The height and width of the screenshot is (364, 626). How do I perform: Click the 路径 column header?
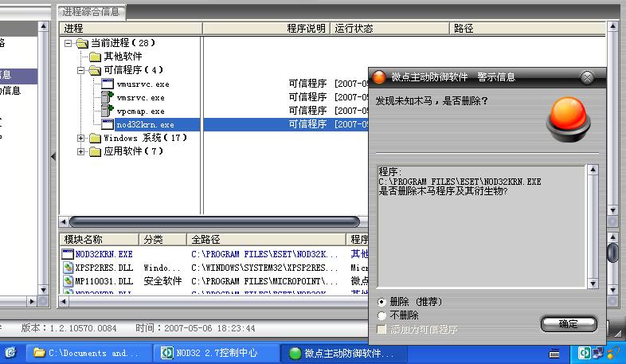point(527,29)
